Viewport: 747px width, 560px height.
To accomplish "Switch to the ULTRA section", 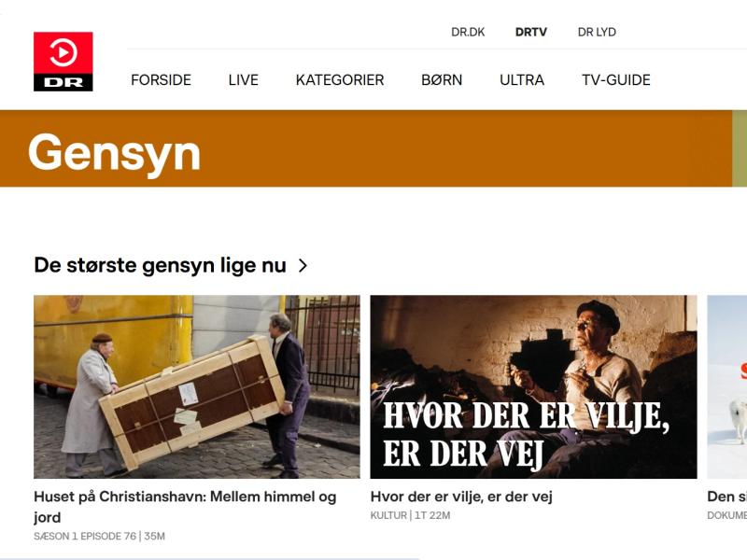I will (x=522, y=80).
